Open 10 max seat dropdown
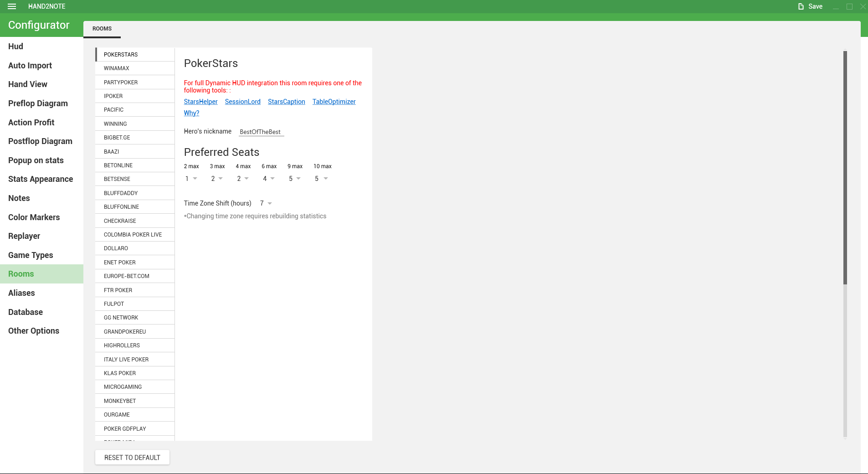This screenshot has width=868, height=474. pos(321,179)
